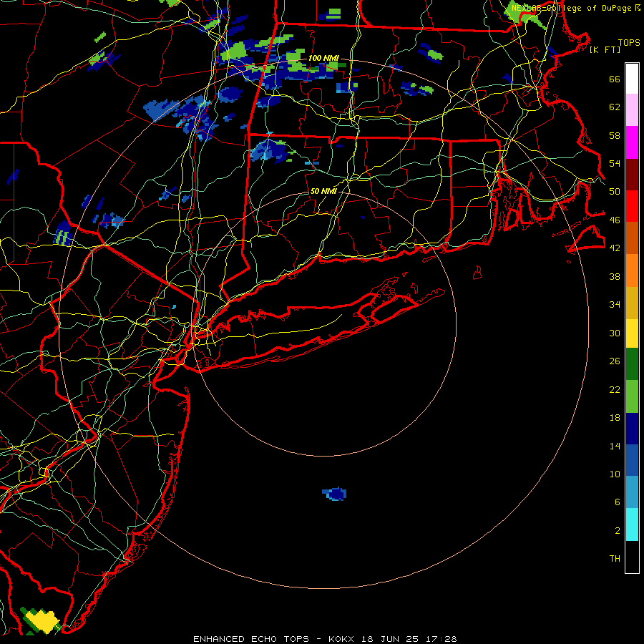This screenshot has height=644, width=644.
Task: Click the "ENHANCED ECHO TOPS - KOKX" caption
Action: 273,639
